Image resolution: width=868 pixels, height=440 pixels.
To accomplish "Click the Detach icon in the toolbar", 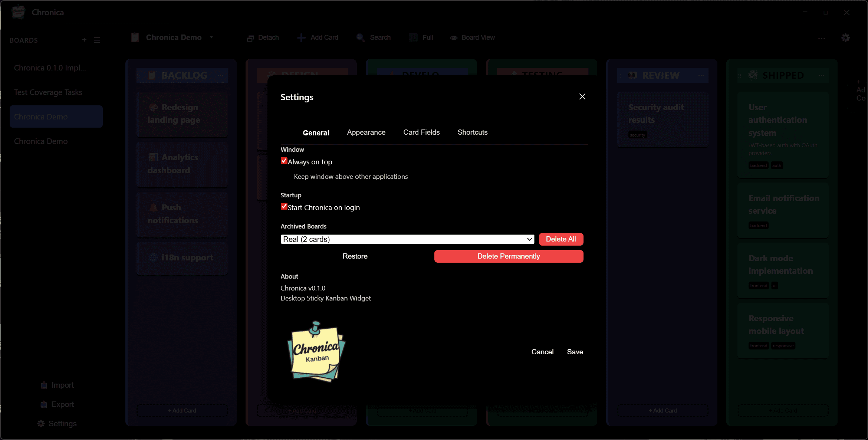I will [x=250, y=37].
